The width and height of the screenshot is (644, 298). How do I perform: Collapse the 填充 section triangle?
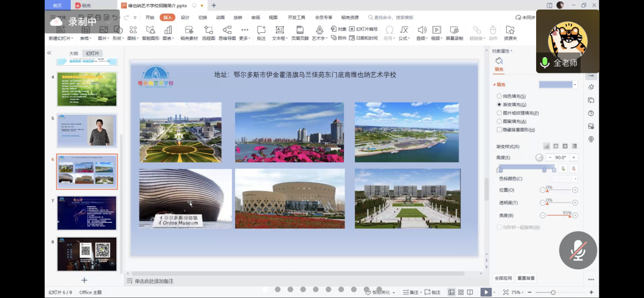click(x=494, y=85)
